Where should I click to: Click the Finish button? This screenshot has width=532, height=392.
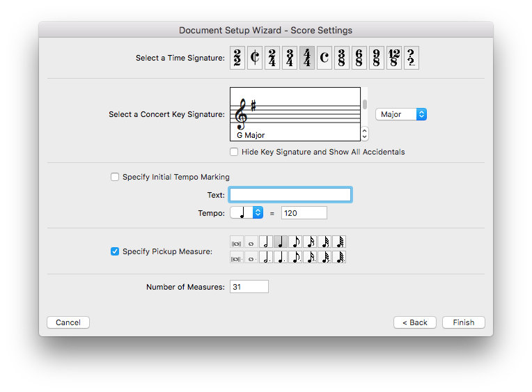464,322
